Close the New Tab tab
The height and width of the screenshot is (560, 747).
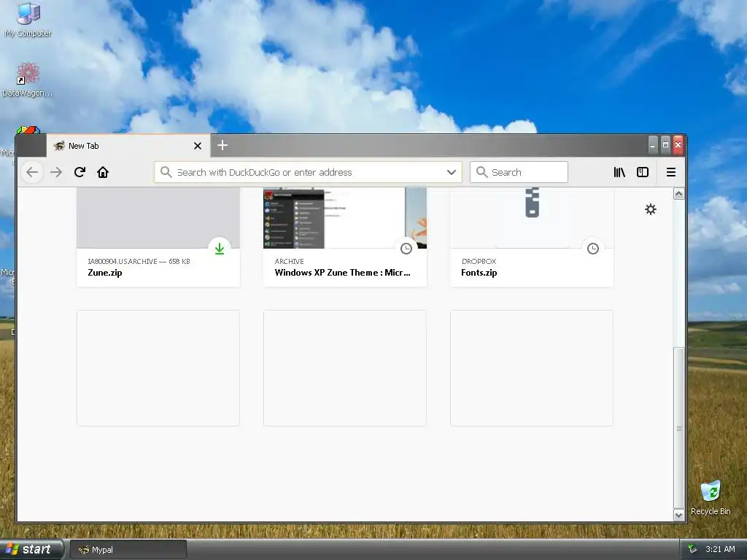click(198, 146)
